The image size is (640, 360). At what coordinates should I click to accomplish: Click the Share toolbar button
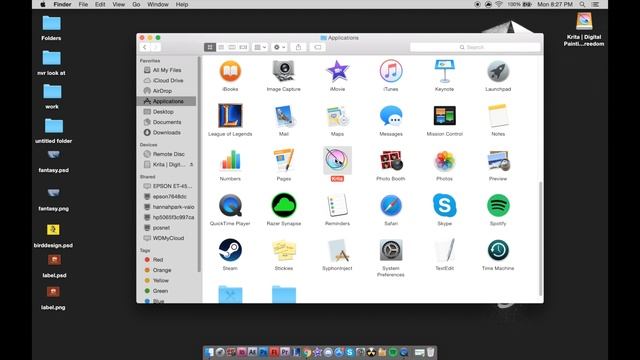point(298,47)
